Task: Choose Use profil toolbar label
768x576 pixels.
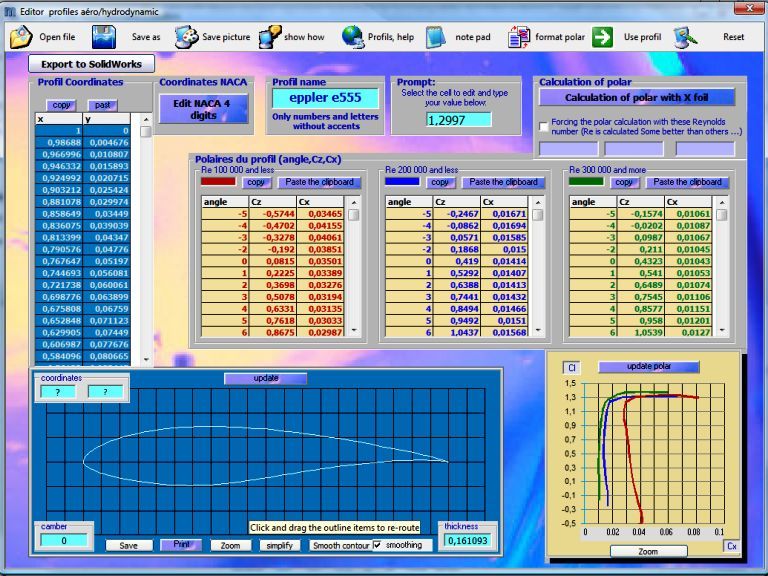Action: [642, 37]
